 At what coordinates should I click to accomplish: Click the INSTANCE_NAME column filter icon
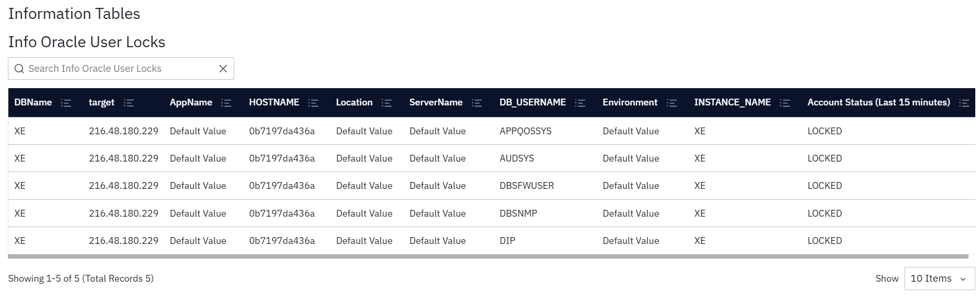click(785, 103)
